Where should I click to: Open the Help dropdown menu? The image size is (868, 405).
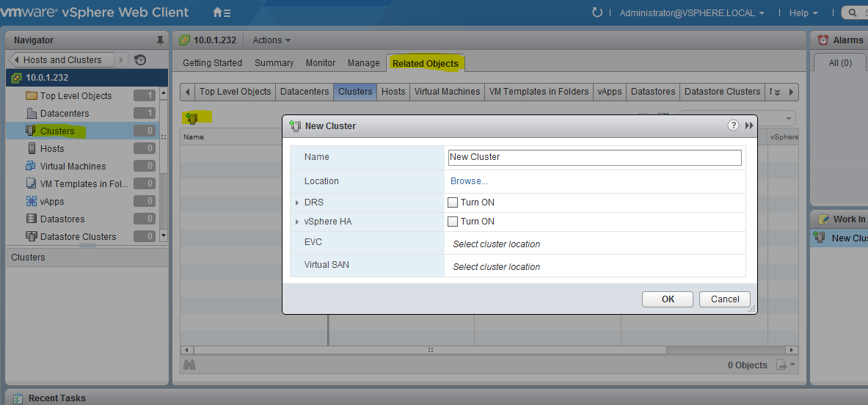(x=803, y=12)
